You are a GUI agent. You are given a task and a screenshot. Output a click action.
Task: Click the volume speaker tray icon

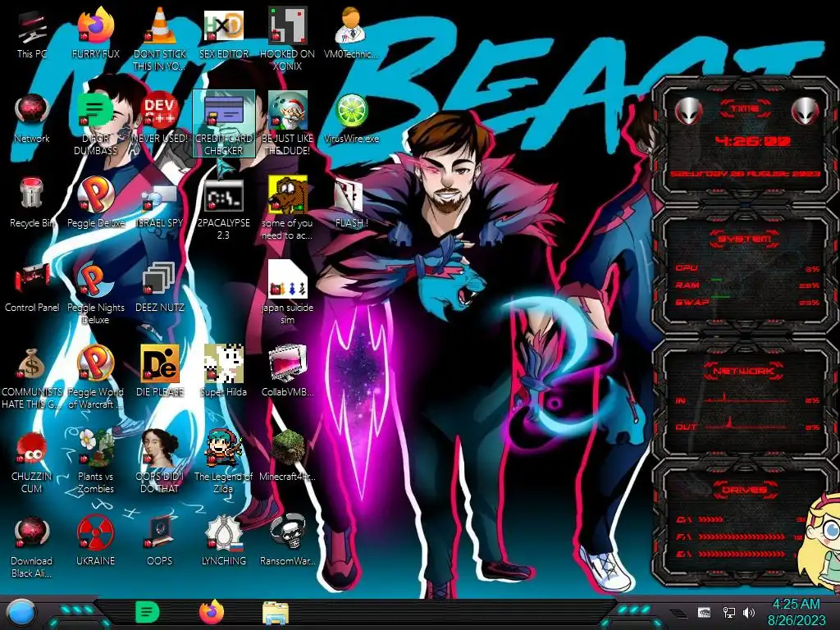(749, 613)
